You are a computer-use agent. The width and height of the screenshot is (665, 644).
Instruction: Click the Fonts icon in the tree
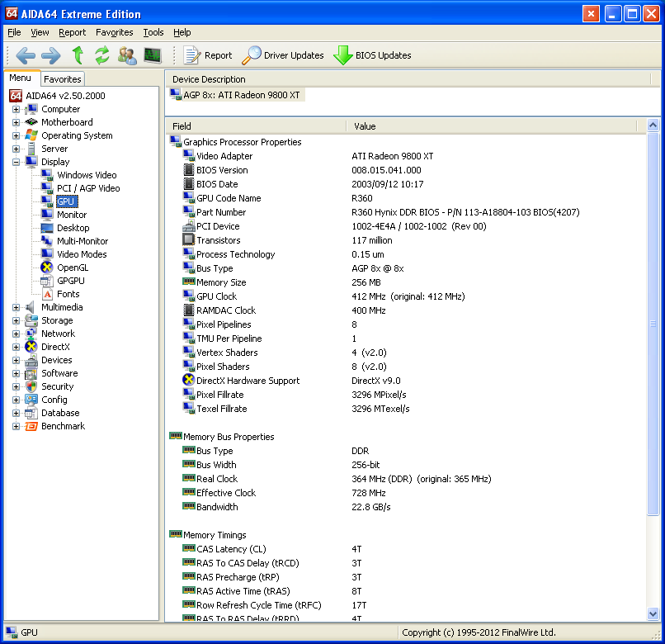click(x=48, y=294)
